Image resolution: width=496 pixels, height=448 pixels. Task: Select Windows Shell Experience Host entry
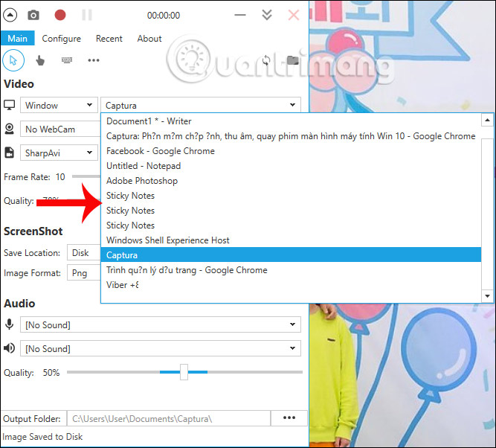point(291,240)
